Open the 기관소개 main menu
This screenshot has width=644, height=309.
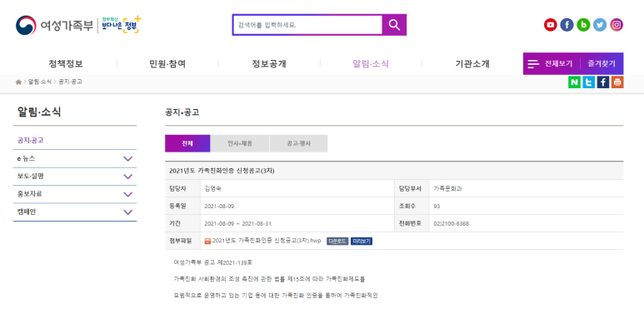click(x=472, y=64)
